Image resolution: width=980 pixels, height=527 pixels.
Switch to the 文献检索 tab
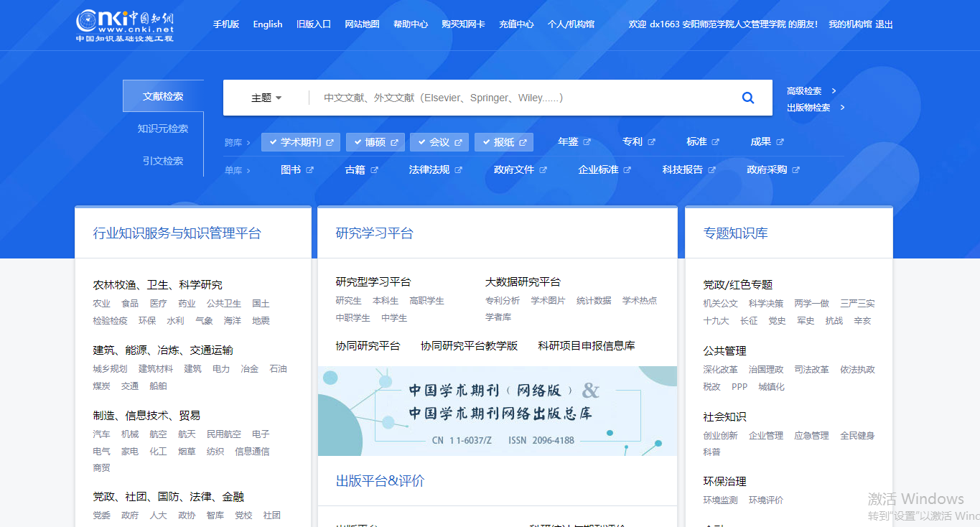(x=163, y=96)
